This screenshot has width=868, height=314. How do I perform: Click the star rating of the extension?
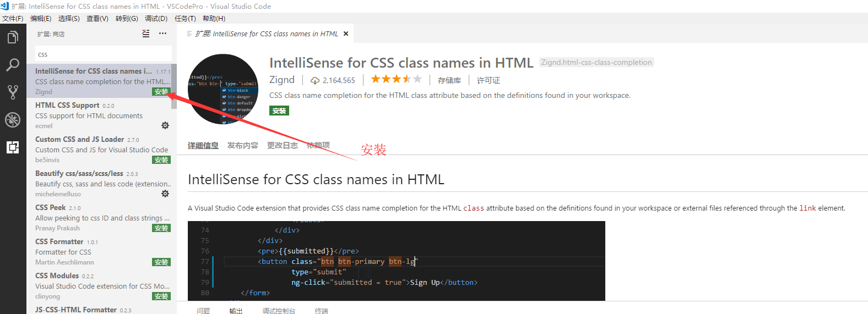(x=396, y=79)
